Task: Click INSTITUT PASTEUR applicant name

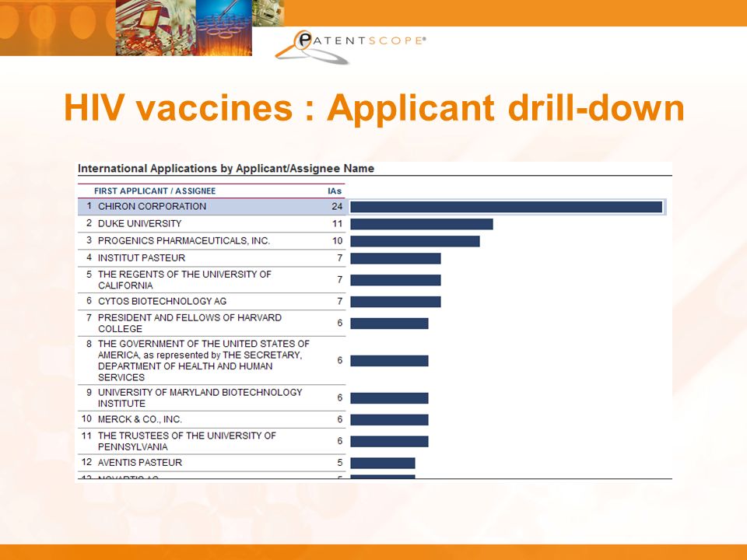Action: [142, 257]
